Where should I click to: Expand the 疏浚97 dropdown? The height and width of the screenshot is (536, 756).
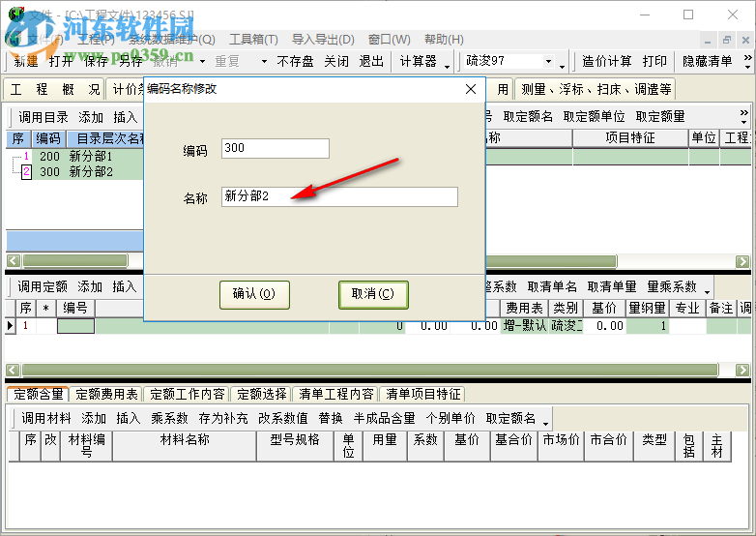[x=548, y=61]
